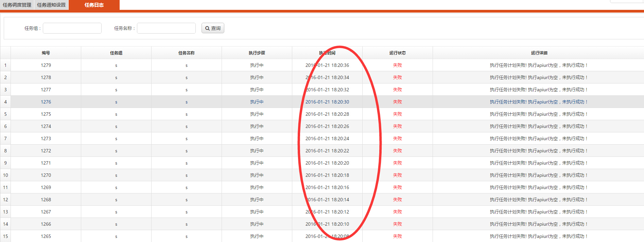Viewport: 644px width, 242px height.
Task: Click the row index 1 cell
Action: tap(5, 65)
